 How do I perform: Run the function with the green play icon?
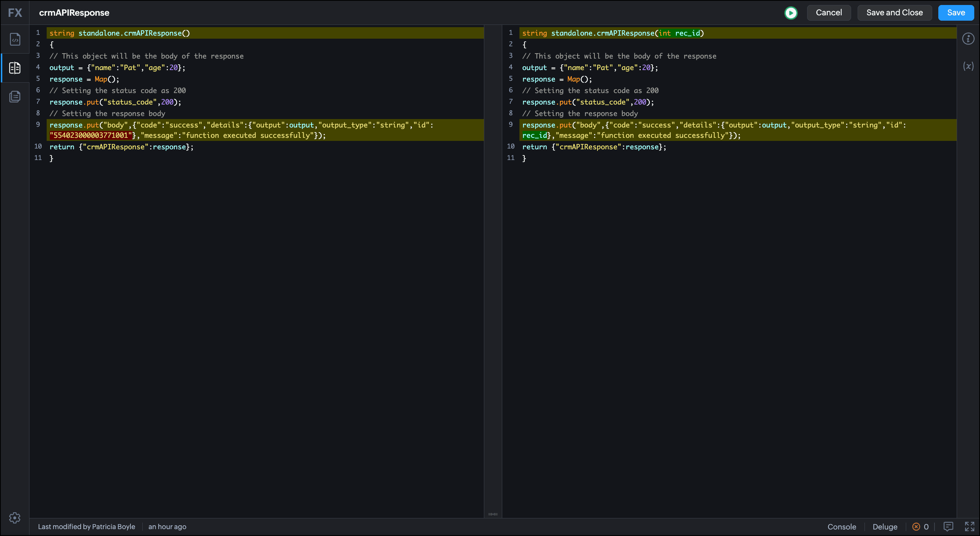[x=791, y=13]
